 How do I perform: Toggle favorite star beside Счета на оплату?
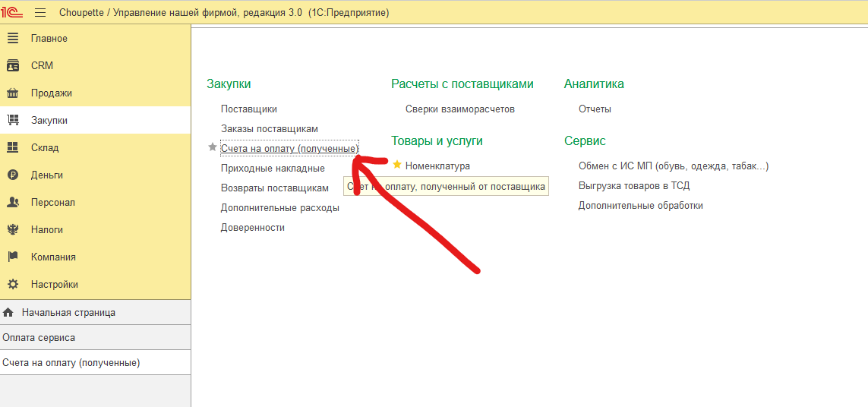tap(213, 147)
